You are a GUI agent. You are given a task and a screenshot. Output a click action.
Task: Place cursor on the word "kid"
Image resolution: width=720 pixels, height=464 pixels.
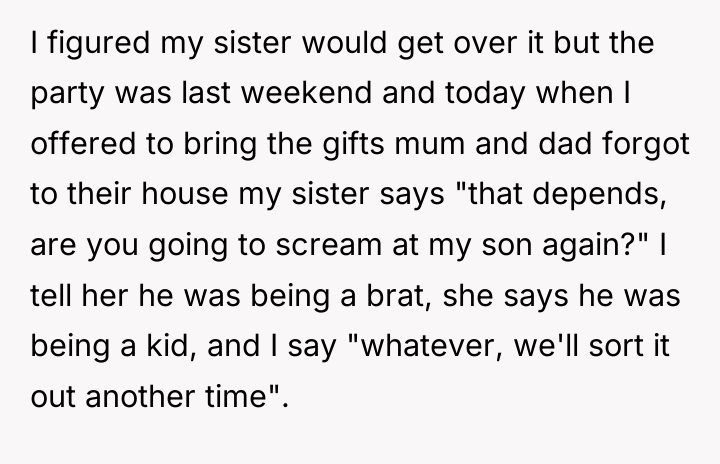pos(167,345)
